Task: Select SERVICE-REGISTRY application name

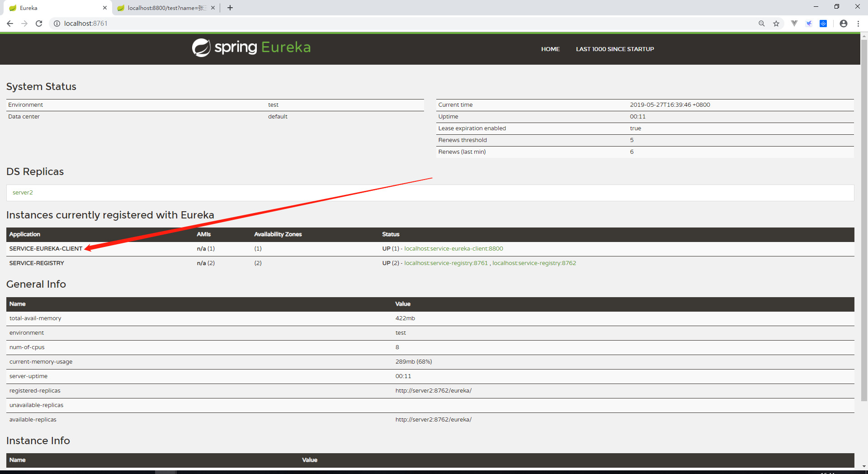Action: [x=37, y=263]
